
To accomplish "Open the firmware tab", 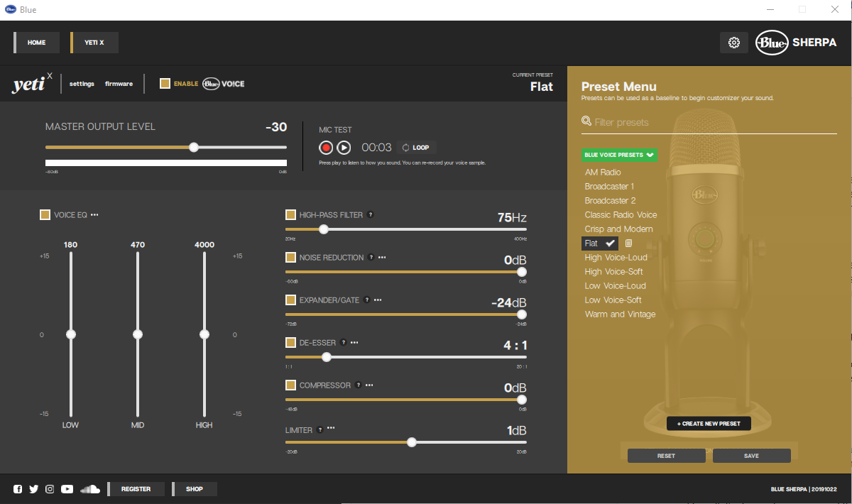I will click(x=119, y=84).
